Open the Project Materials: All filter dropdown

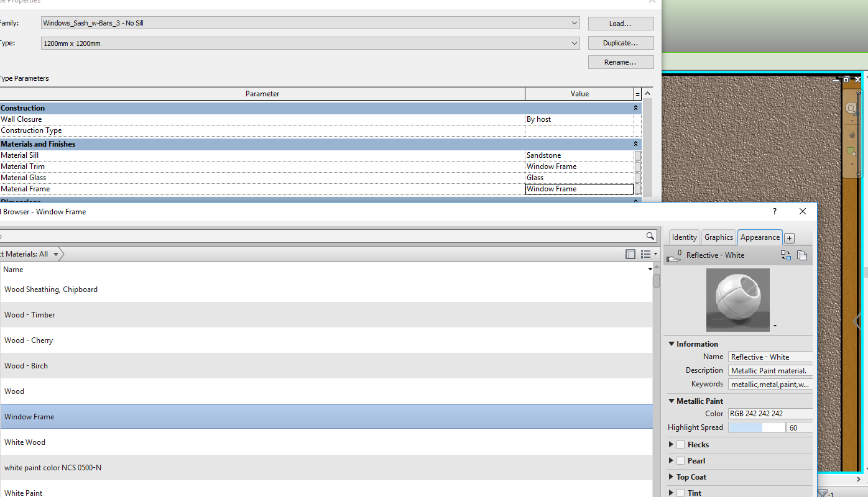click(56, 254)
